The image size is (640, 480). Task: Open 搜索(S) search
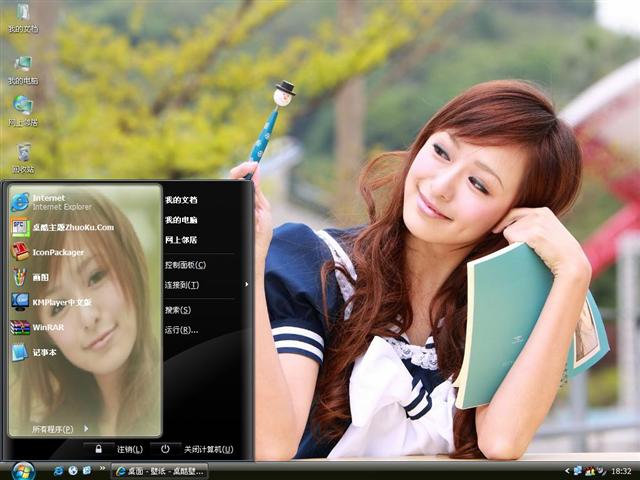coord(178,310)
